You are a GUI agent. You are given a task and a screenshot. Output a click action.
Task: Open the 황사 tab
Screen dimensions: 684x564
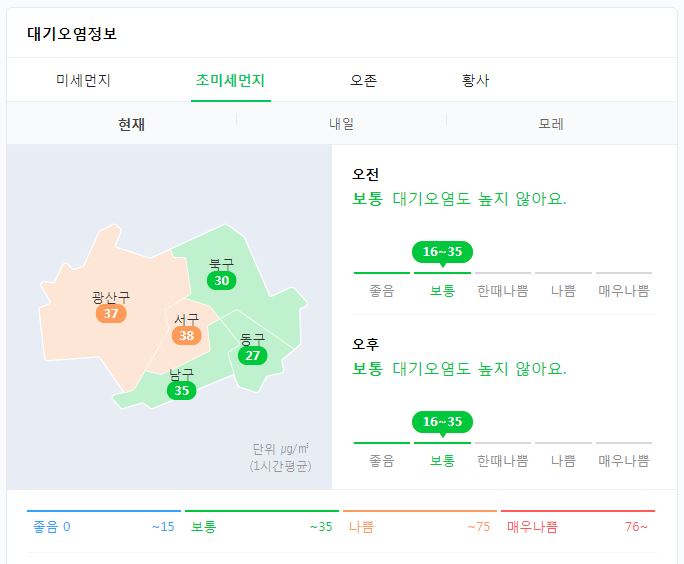[475, 80]
